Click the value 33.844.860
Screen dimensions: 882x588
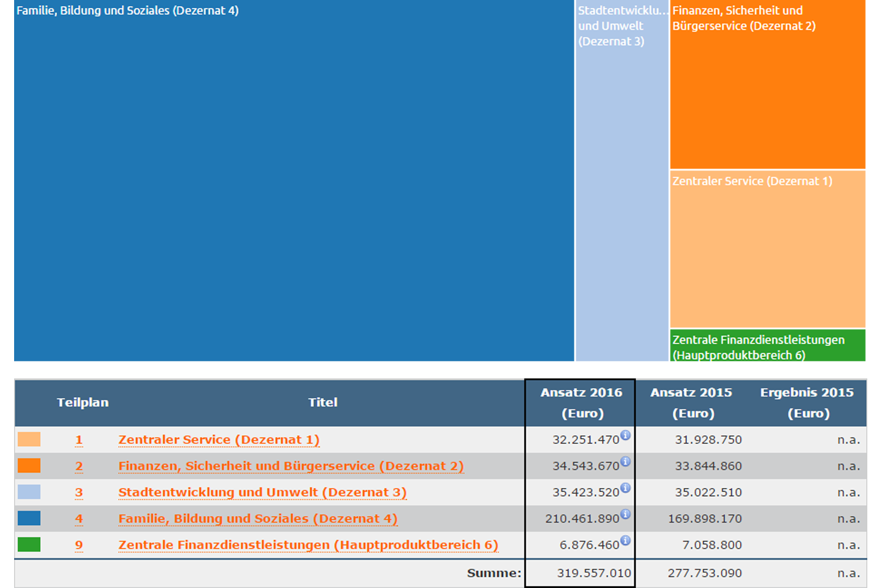(x=708, y=466)
